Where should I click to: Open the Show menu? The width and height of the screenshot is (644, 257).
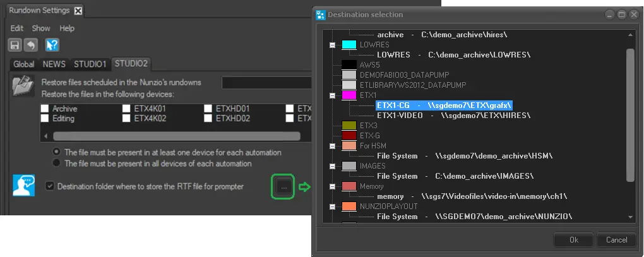point(41,28)
